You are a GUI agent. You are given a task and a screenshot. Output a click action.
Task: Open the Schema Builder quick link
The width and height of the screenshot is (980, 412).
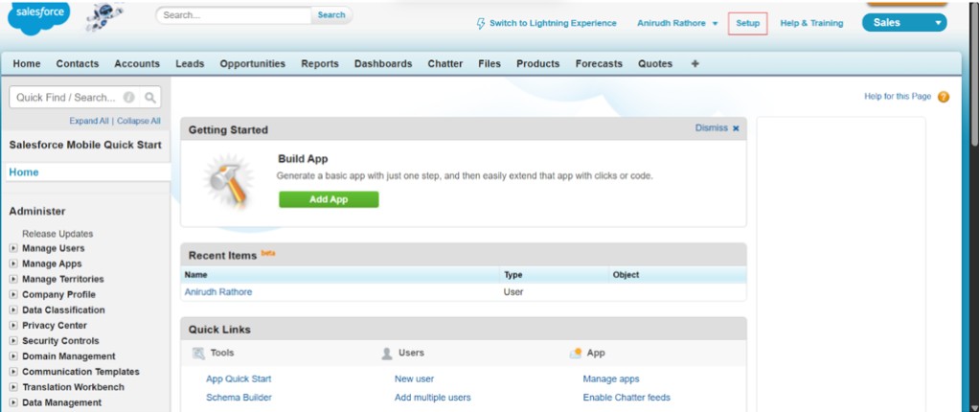click(239, 397)
